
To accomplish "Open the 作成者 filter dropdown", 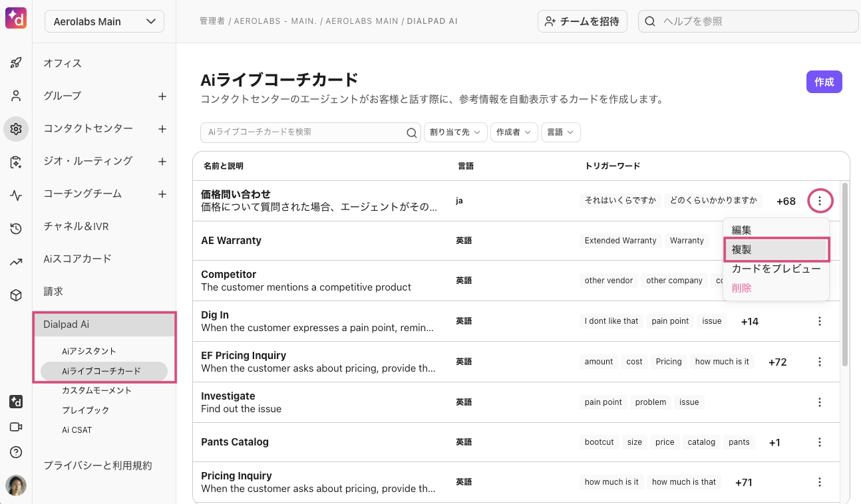I will [514, 132].
